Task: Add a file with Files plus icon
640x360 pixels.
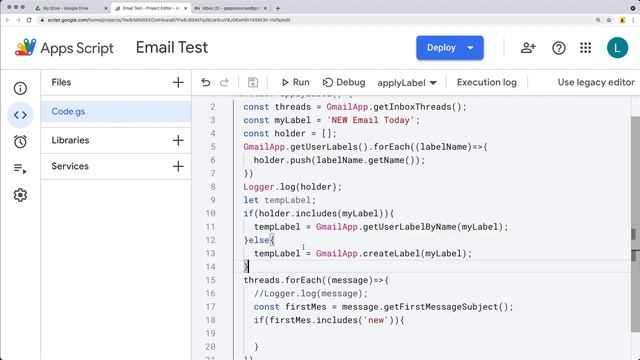Action: (x=178, y=82)
